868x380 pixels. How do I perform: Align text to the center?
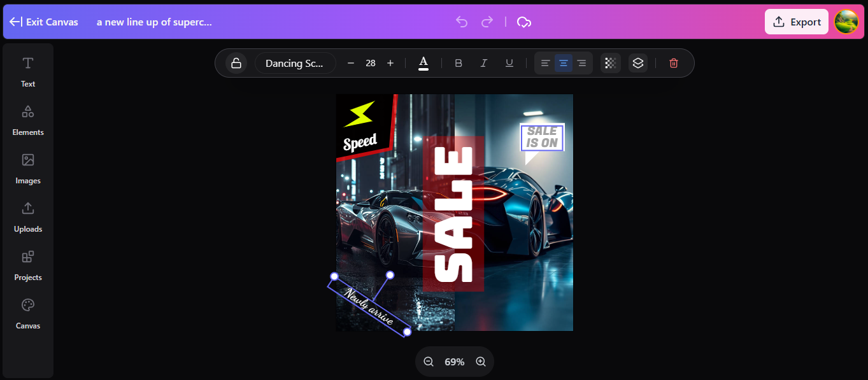(x=564, y=63)
